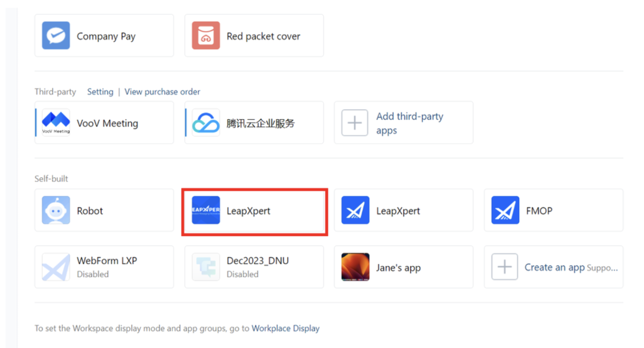644x348 pixels.
Task: Select the disabled Dec2023_DNU icon
Action: point(206,267)
